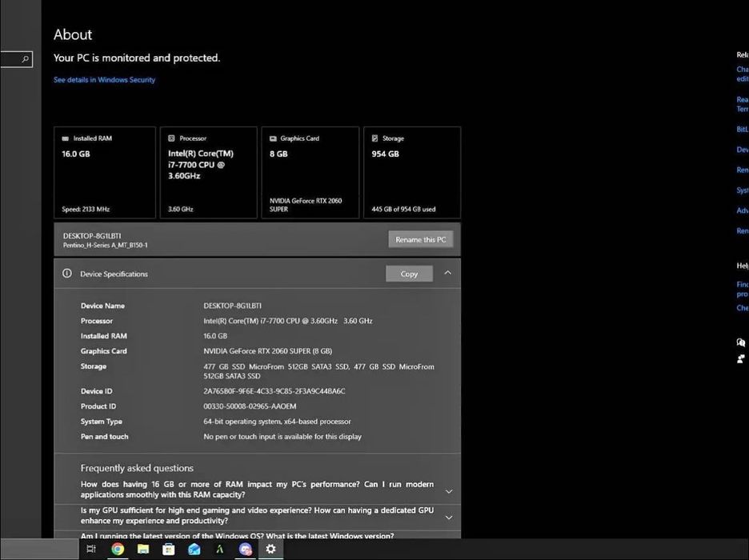This screenshot has width=749, height=560.
Task: Click 'No pen or touch input' value
Action: [282, 436]
